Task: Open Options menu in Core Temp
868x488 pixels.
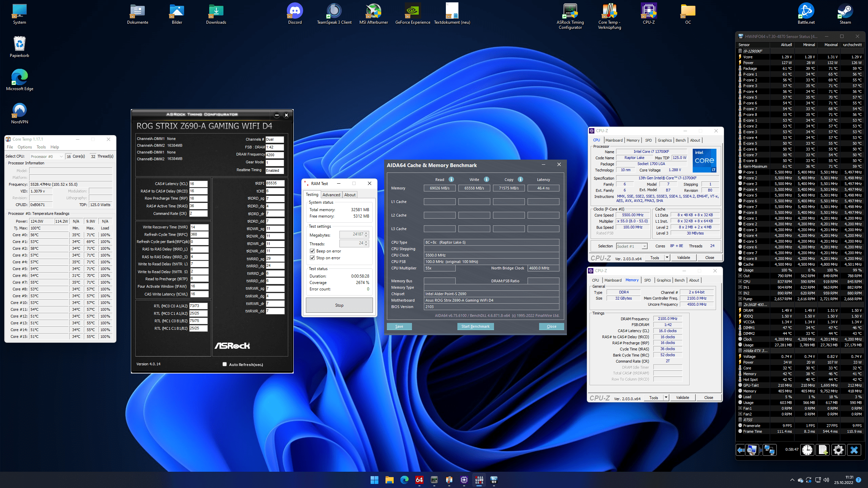Action: pos(25,147)
